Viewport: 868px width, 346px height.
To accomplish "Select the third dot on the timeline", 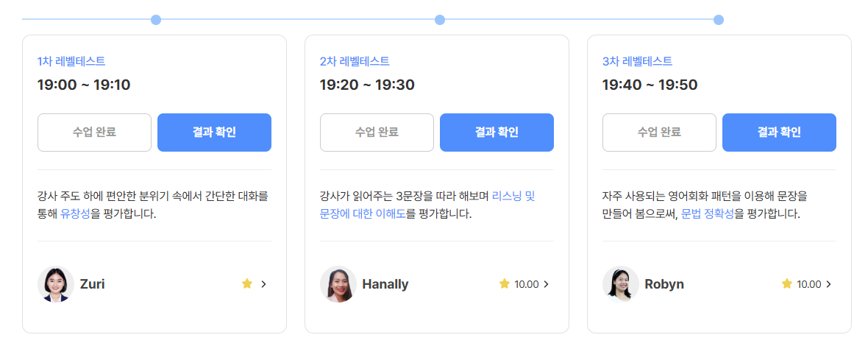I will (719, 20).
